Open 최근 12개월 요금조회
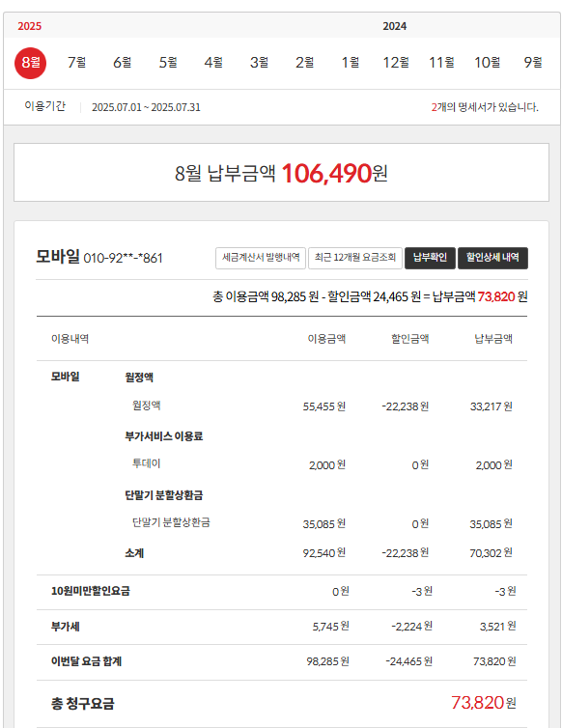The image size is (562, 728). 354,258
